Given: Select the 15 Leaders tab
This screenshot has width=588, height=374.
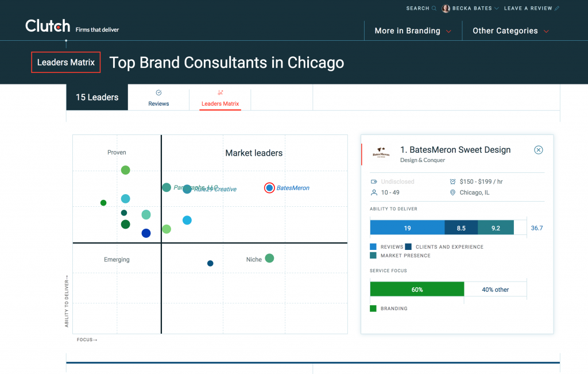Looking at the screenshot, I should pos(97,97).
